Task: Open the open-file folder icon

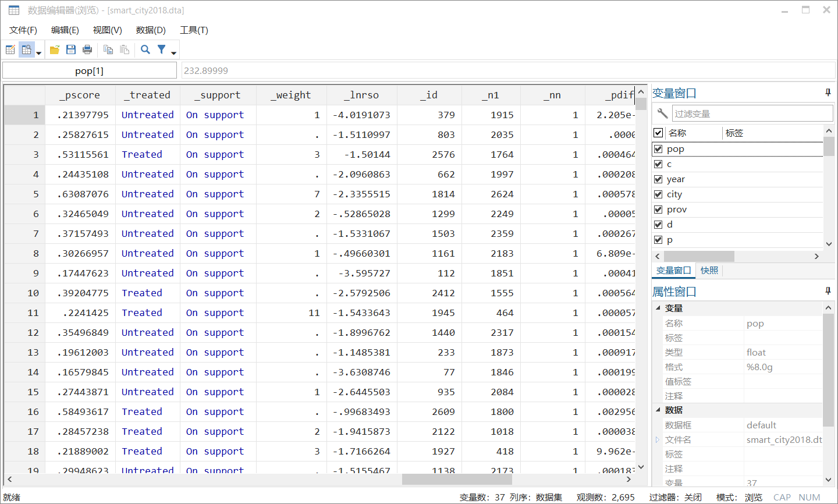Action: 55,50
